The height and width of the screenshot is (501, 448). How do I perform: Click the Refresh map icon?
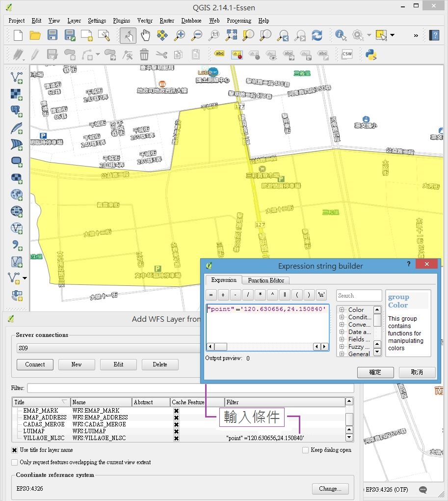(317, 35)
